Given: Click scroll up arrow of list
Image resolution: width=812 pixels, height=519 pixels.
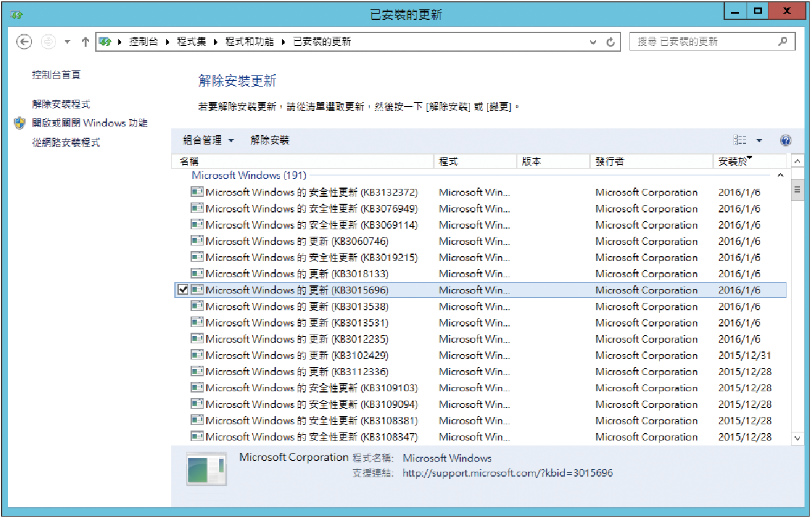Looking at the screenshot, I should 797,161.
